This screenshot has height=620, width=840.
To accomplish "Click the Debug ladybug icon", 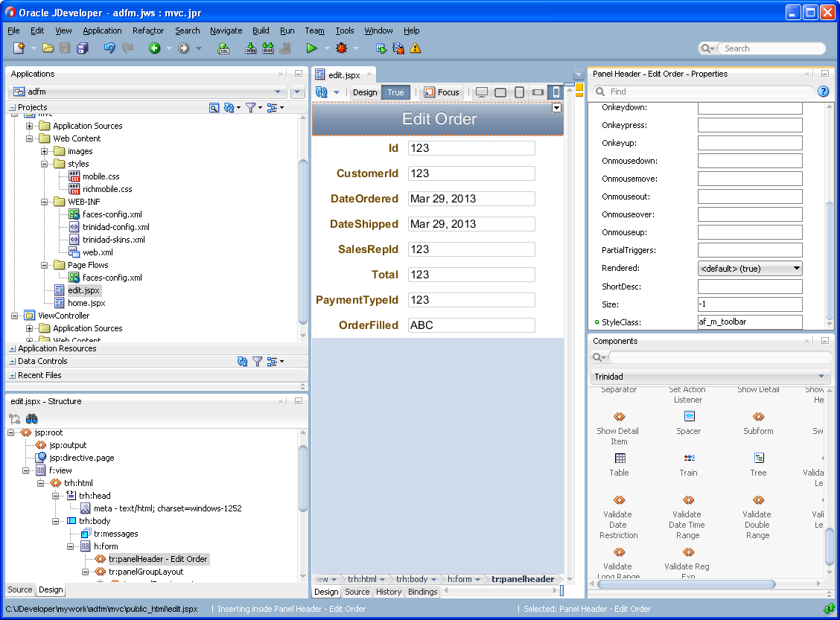I will click(341, 48).
